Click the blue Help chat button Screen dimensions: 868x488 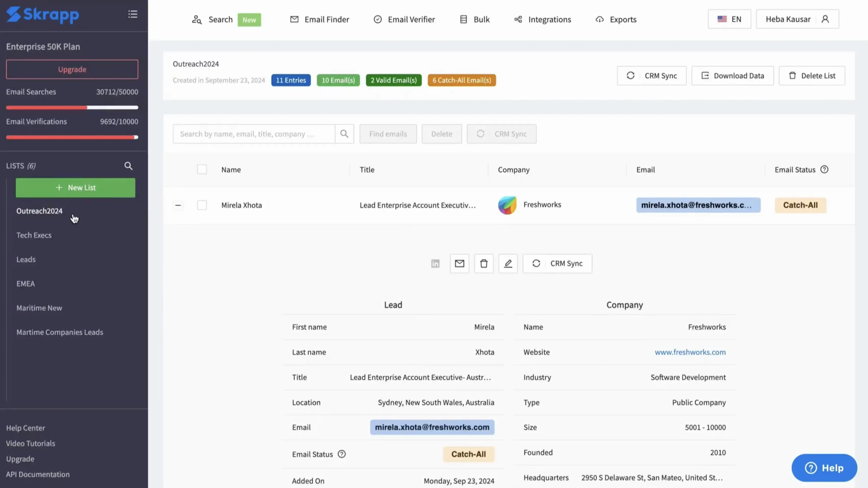824,468
